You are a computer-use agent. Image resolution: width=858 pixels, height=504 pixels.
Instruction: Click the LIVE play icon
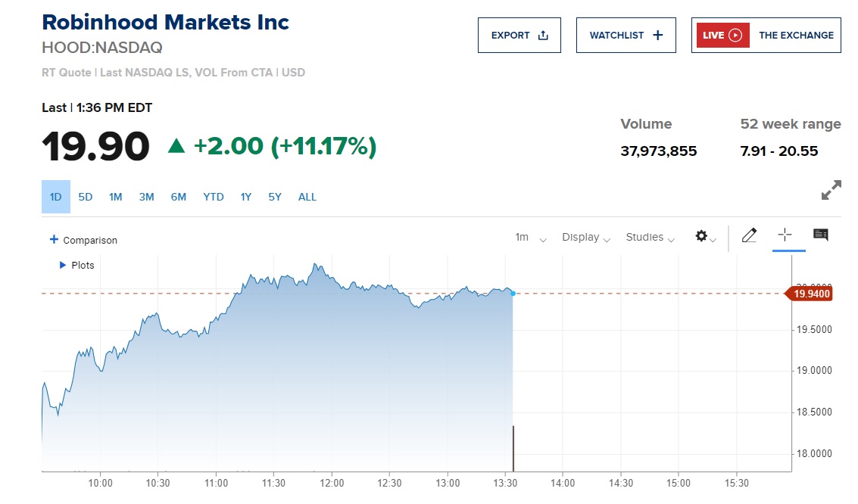tap(735, 36)
